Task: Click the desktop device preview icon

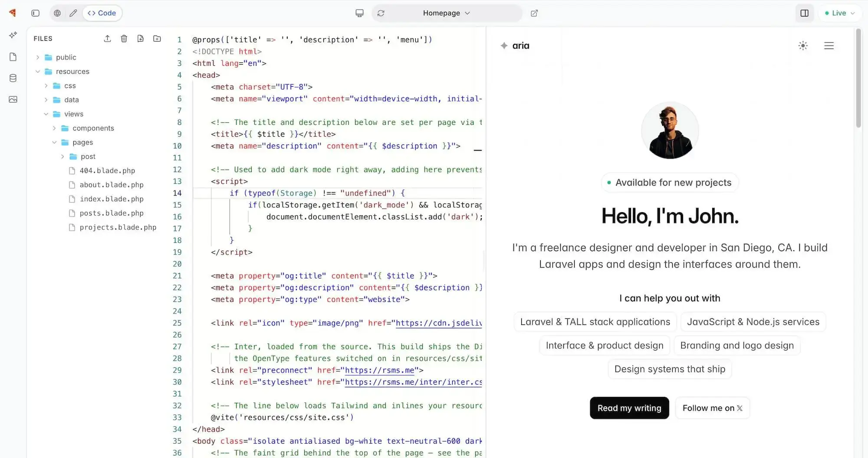Action: [x=359, y=13]
